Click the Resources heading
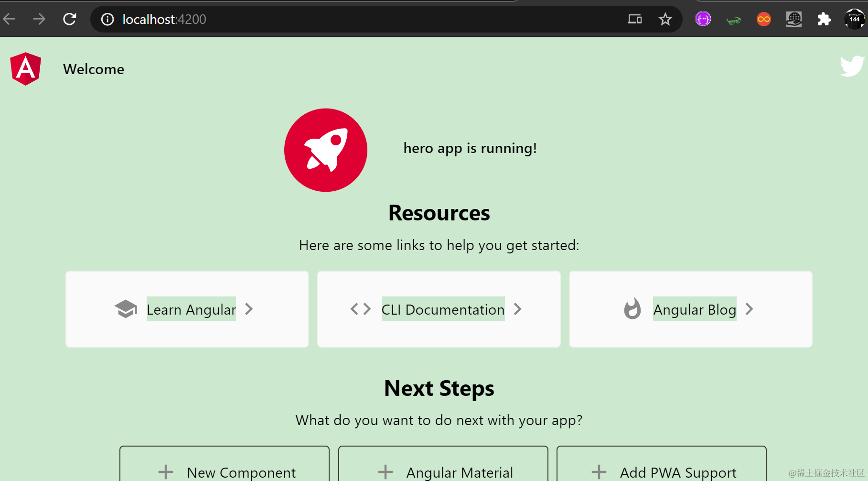868x481 pixels. tap(439, 213)
